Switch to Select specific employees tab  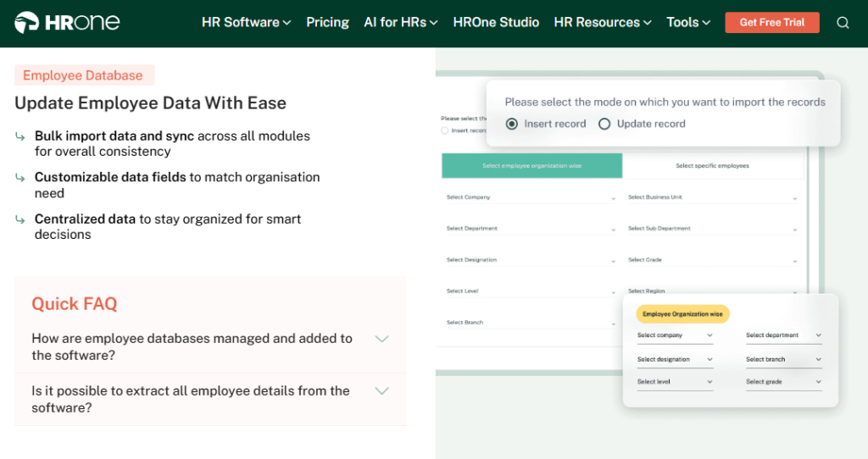712,165
